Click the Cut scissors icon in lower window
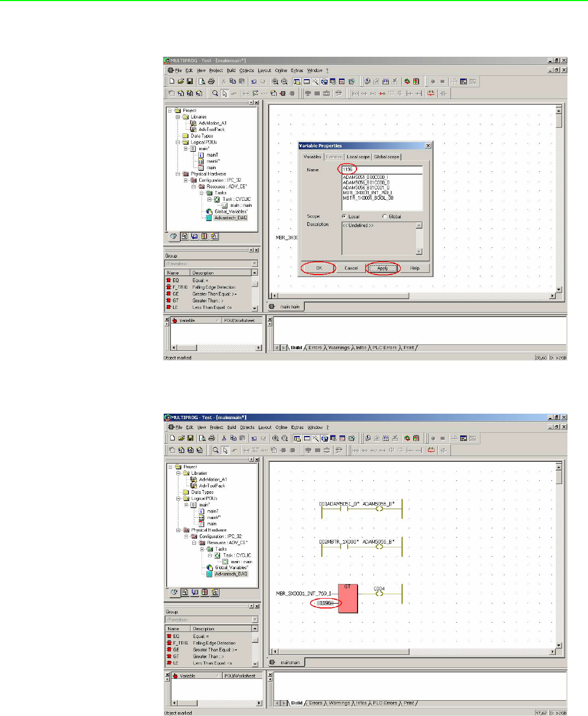Screen dimensions: 588x716 [224, 438]
